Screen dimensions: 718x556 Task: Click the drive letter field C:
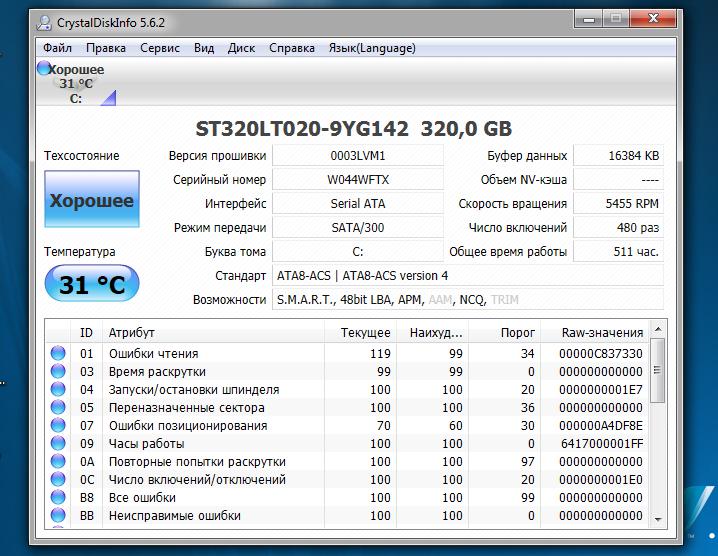click(358, 251)
